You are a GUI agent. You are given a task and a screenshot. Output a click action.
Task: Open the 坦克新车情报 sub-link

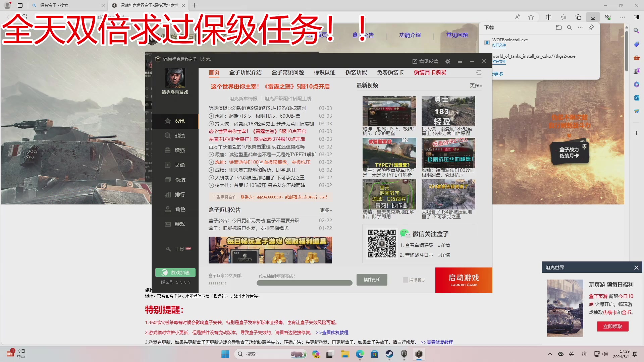coord(244,99)
